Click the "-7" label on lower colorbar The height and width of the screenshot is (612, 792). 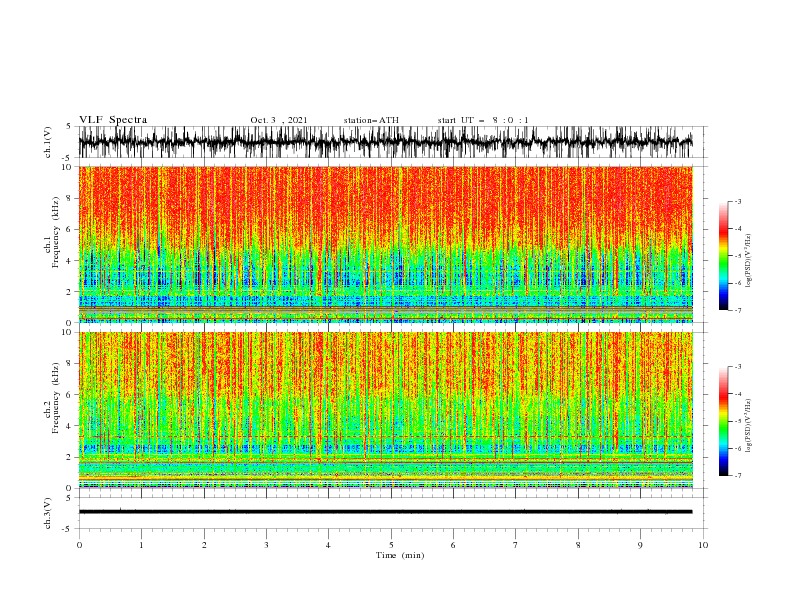click(x=737, y=476)
